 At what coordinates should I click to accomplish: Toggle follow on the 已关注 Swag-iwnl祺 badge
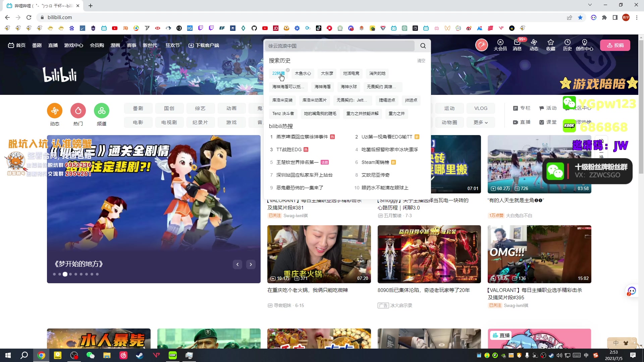click(x=274, y=216)
